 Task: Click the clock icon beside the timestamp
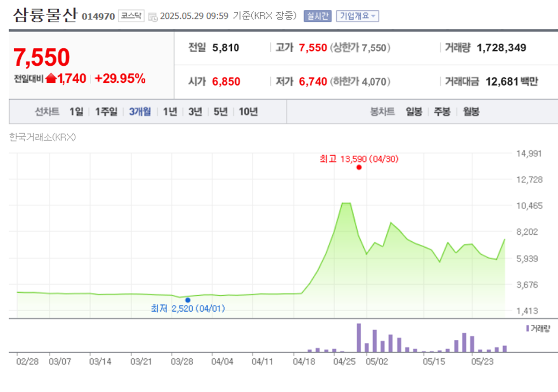click(153, 17)
